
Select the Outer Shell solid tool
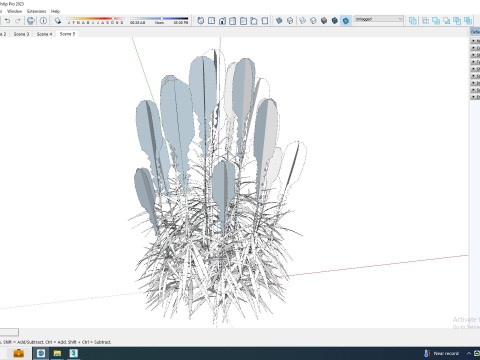(413, 21)
